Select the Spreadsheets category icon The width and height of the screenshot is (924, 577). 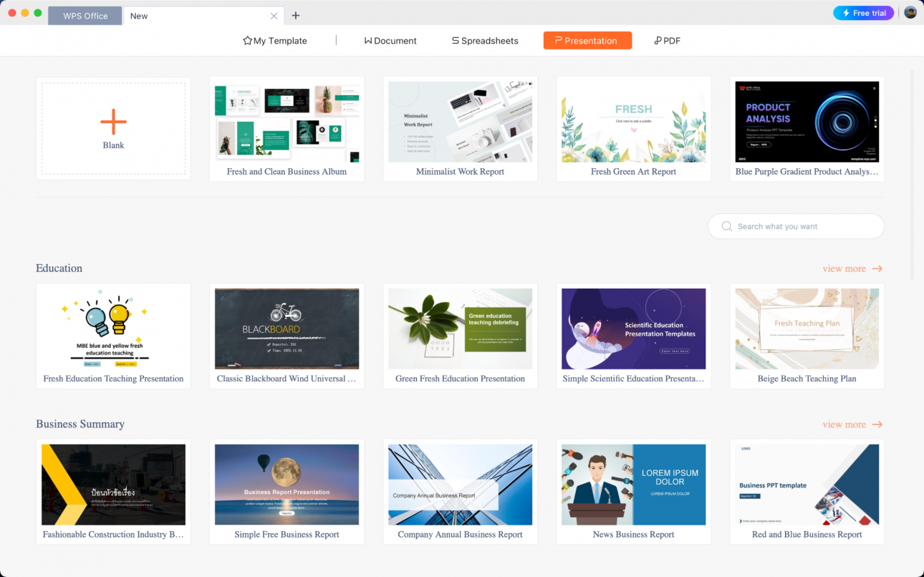click(x=455, y=41)
